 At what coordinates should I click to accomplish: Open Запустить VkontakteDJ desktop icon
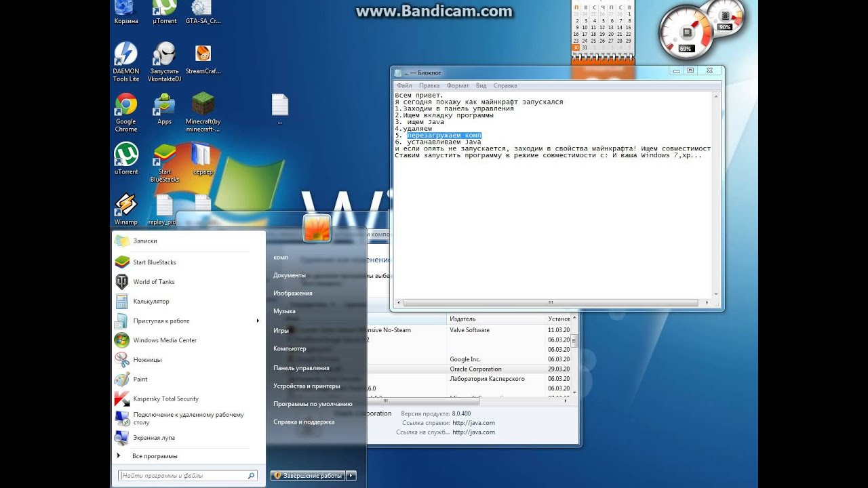pyautogui.click(x=164, y=62)
